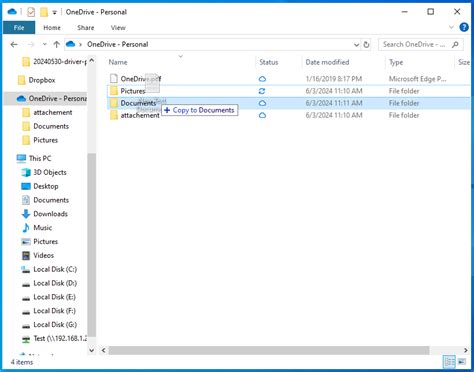Switch to Details view layout icon

(449, 361)
